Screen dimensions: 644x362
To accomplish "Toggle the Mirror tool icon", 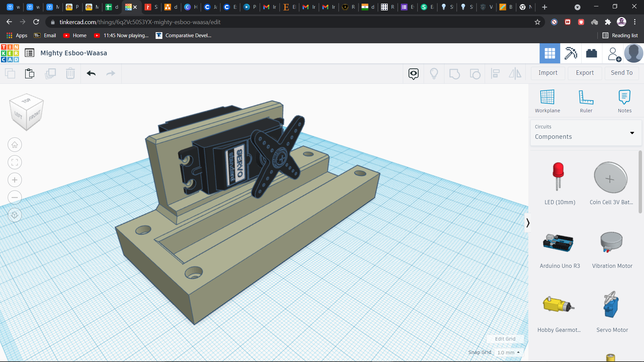I will pyautogui.click(x=515, y=73).
